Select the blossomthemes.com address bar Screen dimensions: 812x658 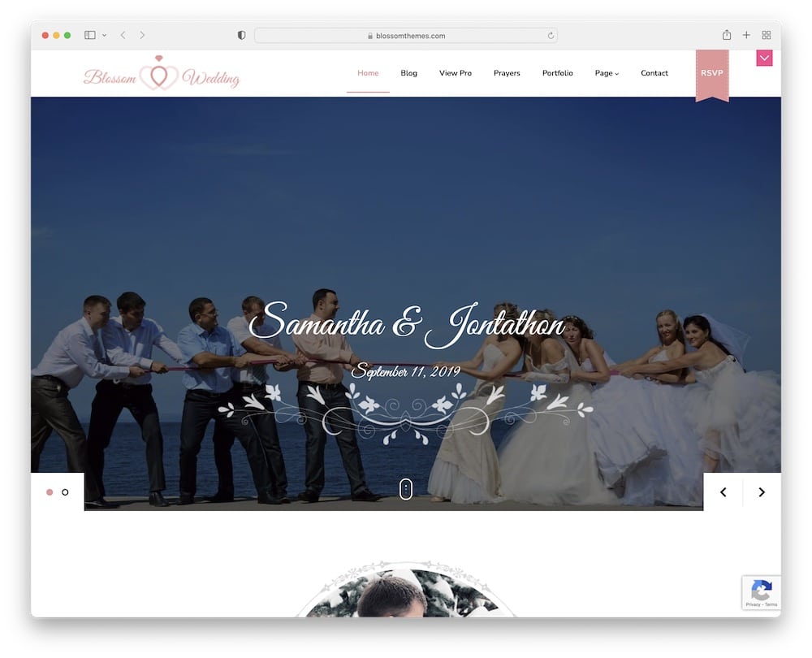(x=405, y=35)
